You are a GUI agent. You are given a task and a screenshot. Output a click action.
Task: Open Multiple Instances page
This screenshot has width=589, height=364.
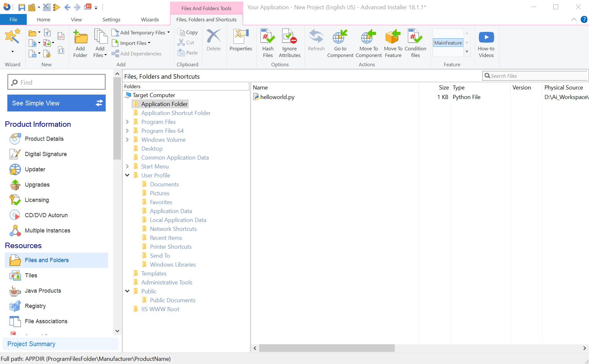[47, 231]
